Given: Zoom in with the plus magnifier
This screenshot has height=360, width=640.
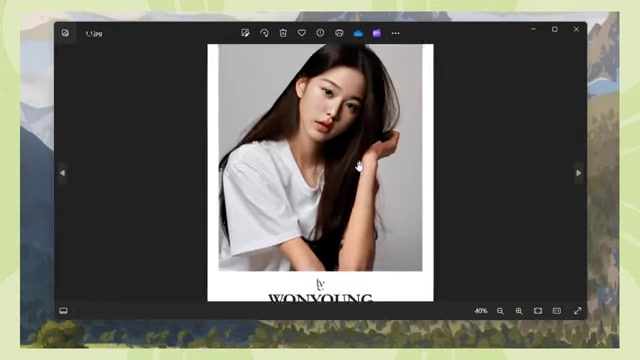Looking at the screenshot, I should [519, 311].
